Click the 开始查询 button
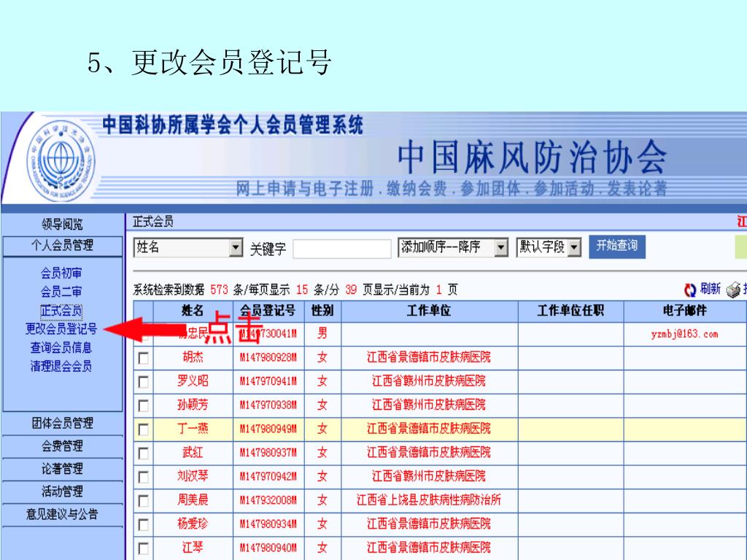Viewport: 747px width, 560px height. pos(617,246)
